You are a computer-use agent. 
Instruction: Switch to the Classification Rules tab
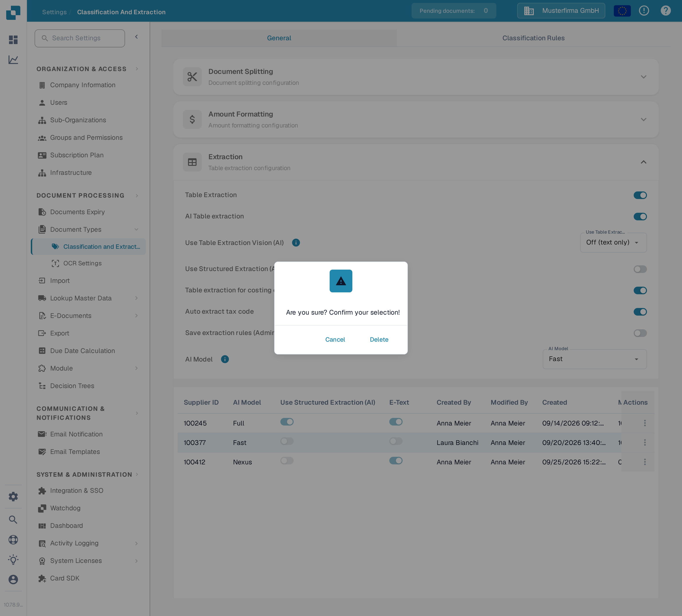(x=534, y=38)
